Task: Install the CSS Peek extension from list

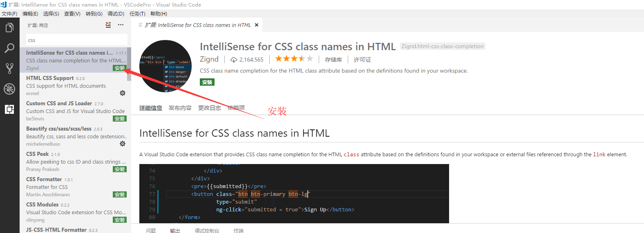Action: click(120, 169)
